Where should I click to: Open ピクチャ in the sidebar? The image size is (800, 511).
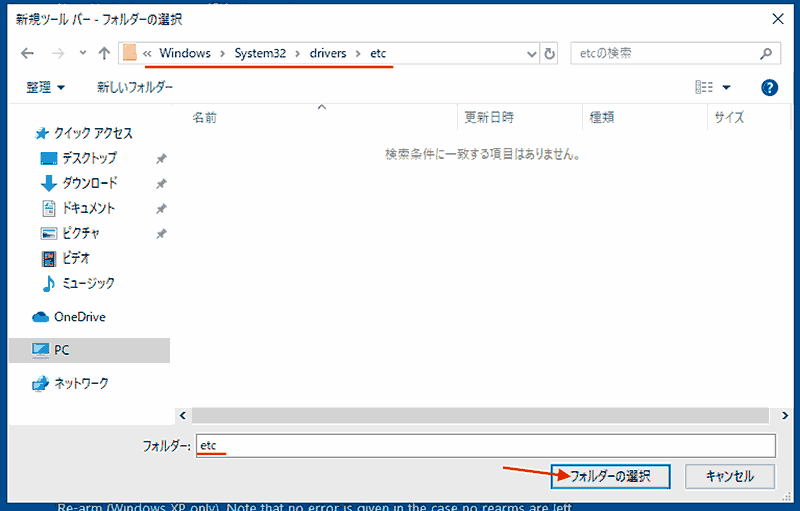[81, 233]
